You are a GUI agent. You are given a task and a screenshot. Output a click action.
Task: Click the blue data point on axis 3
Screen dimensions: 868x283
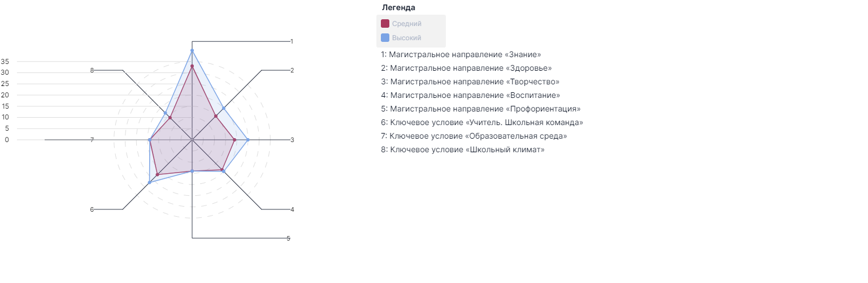pyautogui.click(x=248, y=140)
